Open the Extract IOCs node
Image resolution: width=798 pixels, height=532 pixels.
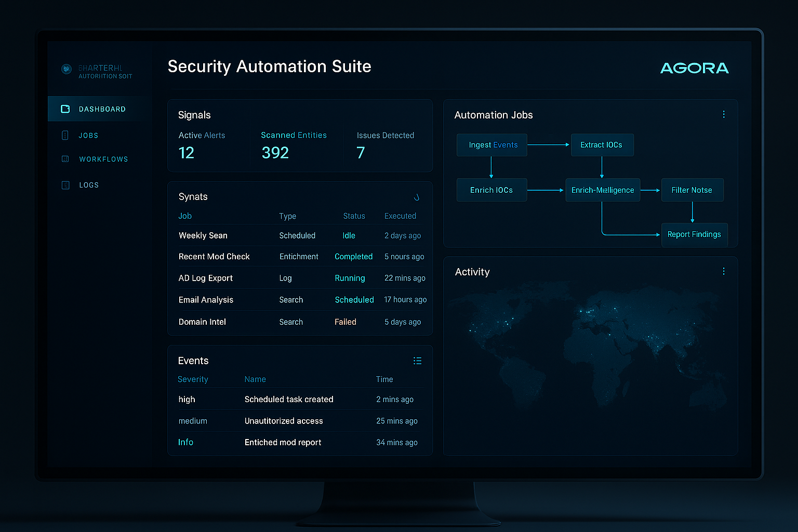point(602,145)
